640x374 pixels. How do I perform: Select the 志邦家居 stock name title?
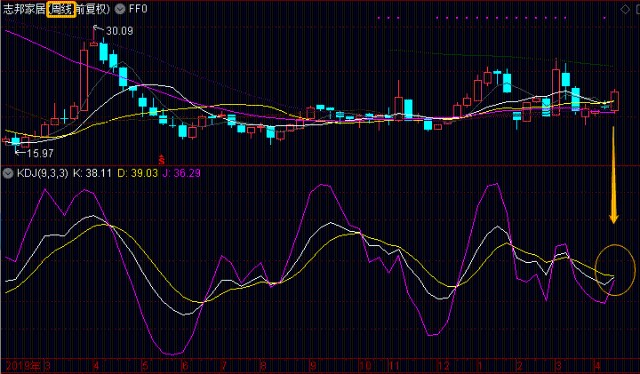pos(24,9)
